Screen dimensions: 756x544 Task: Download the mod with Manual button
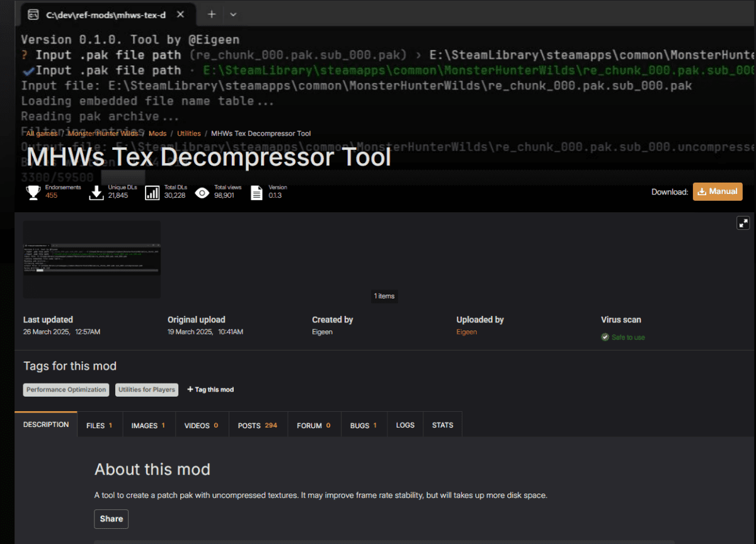718,191
